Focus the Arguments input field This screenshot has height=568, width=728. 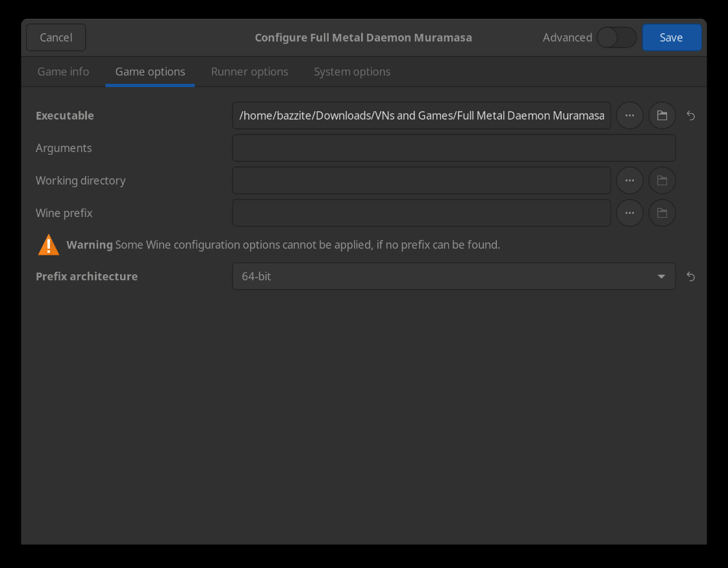click(453, 148)
